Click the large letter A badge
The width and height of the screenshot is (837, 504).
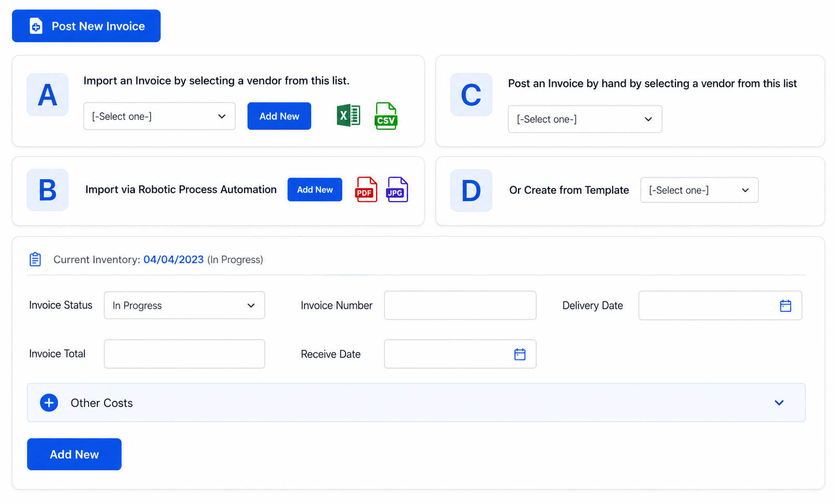pos(48,95)
